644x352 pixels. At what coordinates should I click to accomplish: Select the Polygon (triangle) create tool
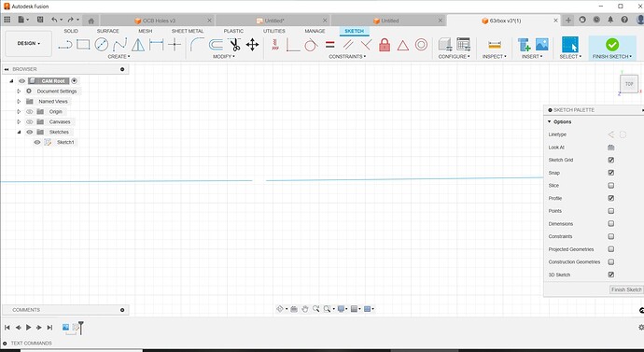coord(138,45)
